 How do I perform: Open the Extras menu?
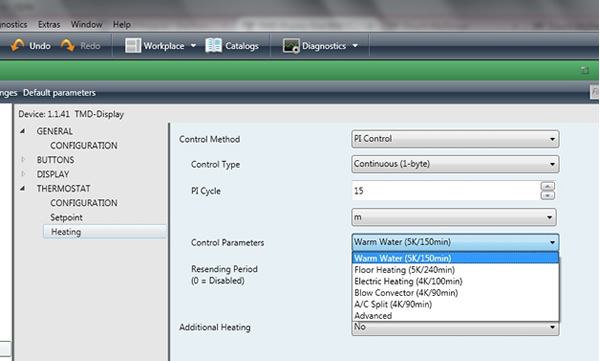pyautogui.click(x=49, y=25)
